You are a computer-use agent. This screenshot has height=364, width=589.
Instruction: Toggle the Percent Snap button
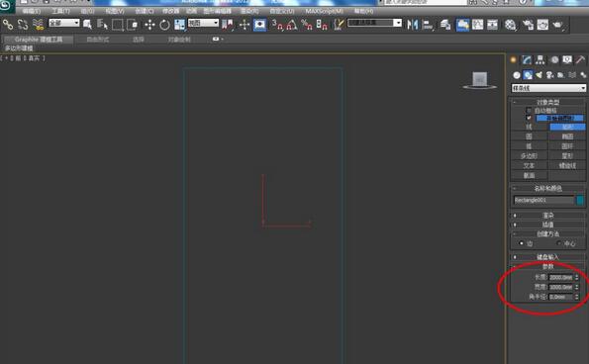coord(307,25)
